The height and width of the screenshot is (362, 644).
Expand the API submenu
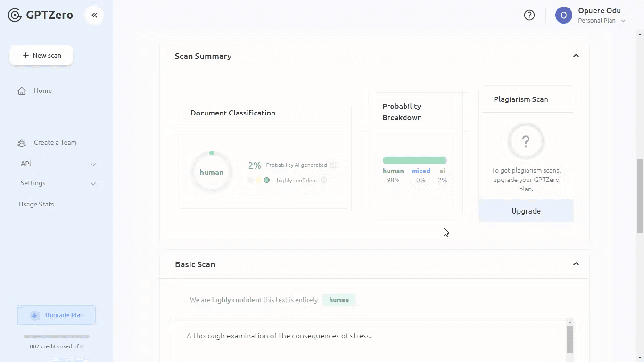(93, 164)
